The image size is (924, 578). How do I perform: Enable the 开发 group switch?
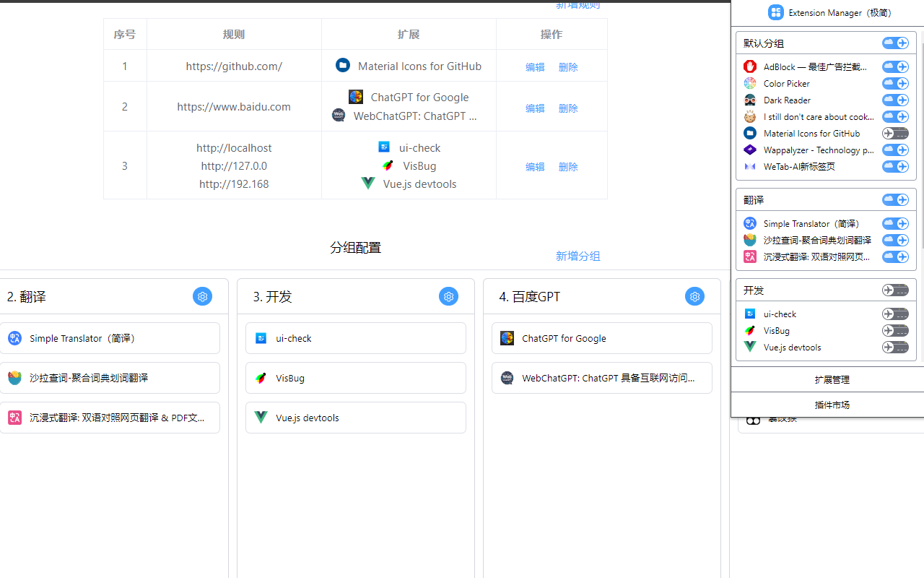click(x=895, y=290)
